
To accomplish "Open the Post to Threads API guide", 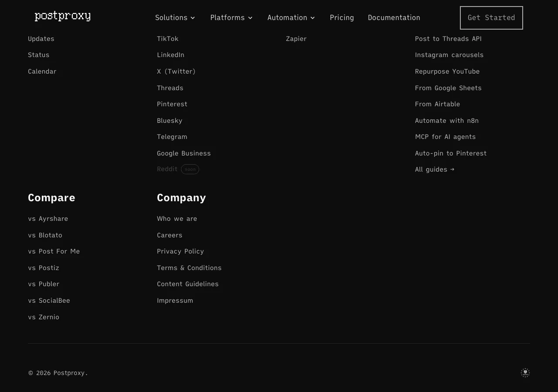I will tap(448, 39).
